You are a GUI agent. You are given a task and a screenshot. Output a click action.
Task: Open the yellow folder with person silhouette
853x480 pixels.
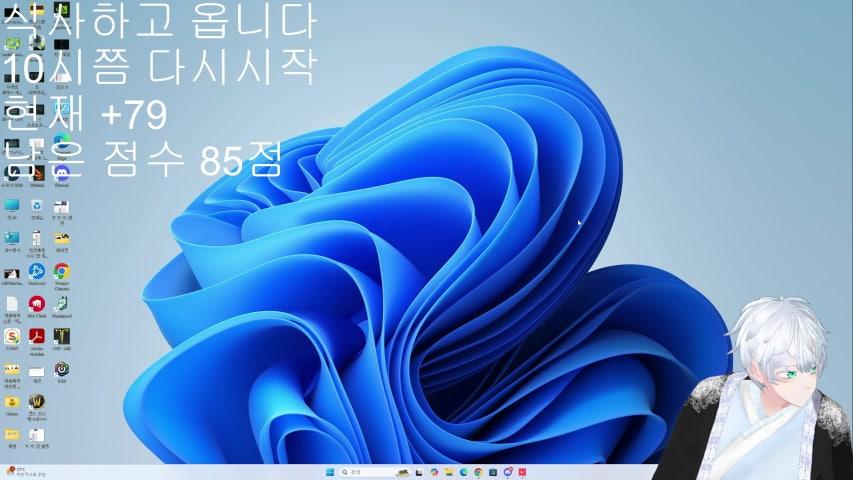pos(11,402)
